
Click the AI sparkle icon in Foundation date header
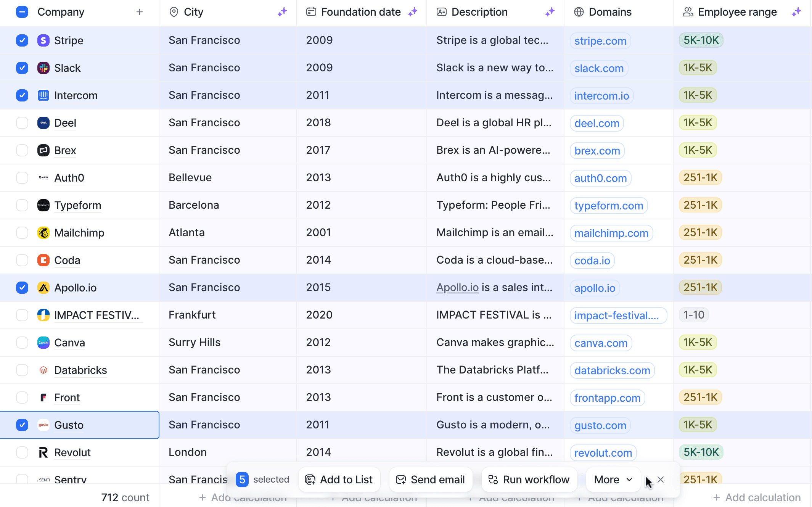pyautogui.click(x=413, y=12)
